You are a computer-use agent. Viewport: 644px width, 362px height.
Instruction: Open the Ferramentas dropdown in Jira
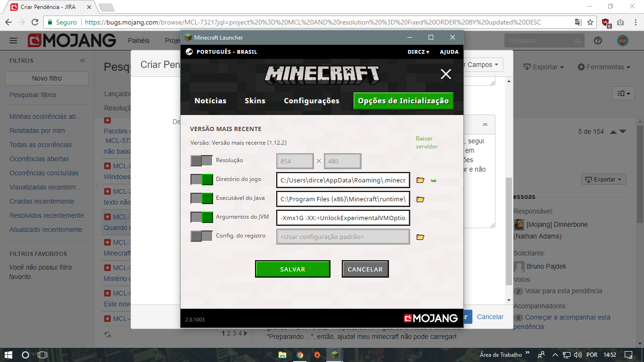click(604, 67)
